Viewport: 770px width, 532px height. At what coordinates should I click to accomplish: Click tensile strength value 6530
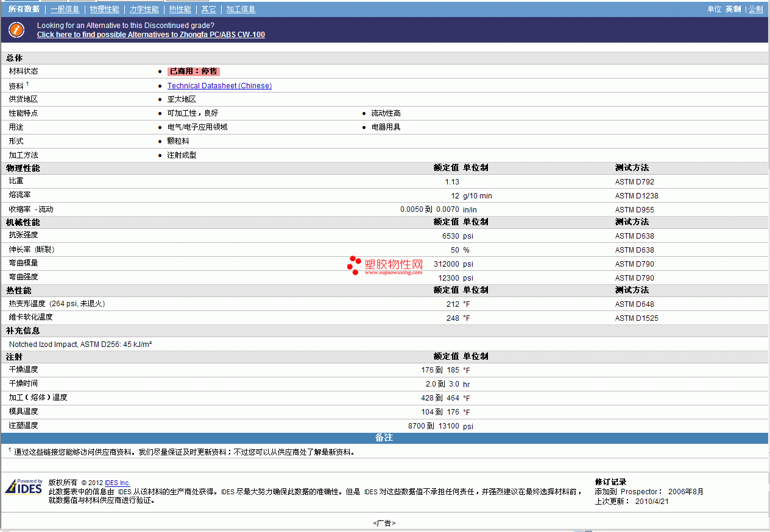451,236
